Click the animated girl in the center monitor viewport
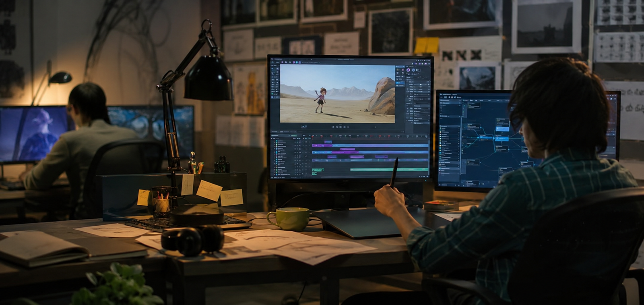The width and height of the screenshot is (644, 305). click(x=321, y=100)
